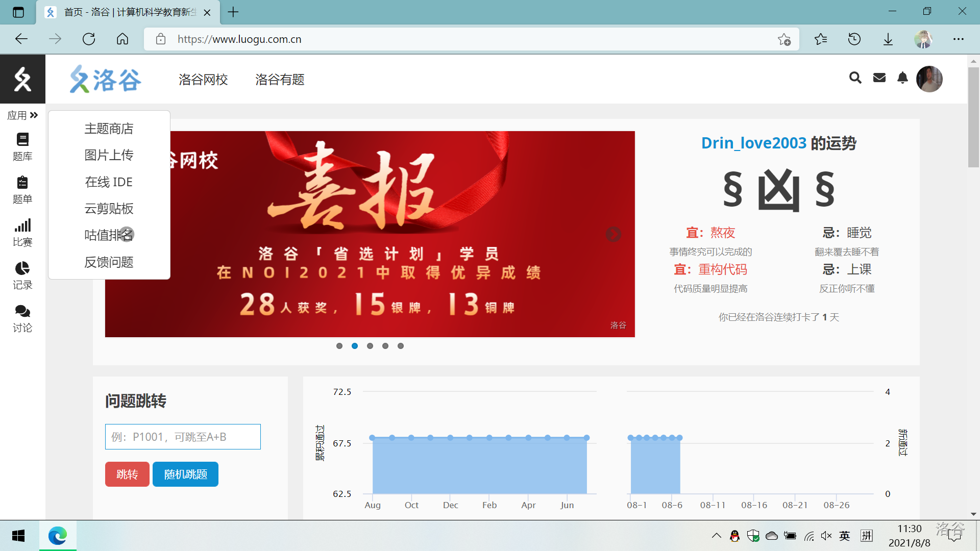This screenshot has width=980, height=551.
Task: Click the red 跳转 button
Action: coord(127,474)
